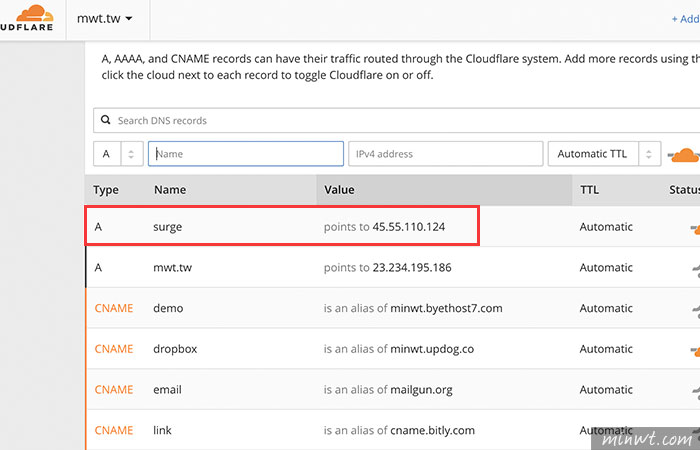
Task: Toggle the orange cloud for new record
Action: tap(684, 155)
